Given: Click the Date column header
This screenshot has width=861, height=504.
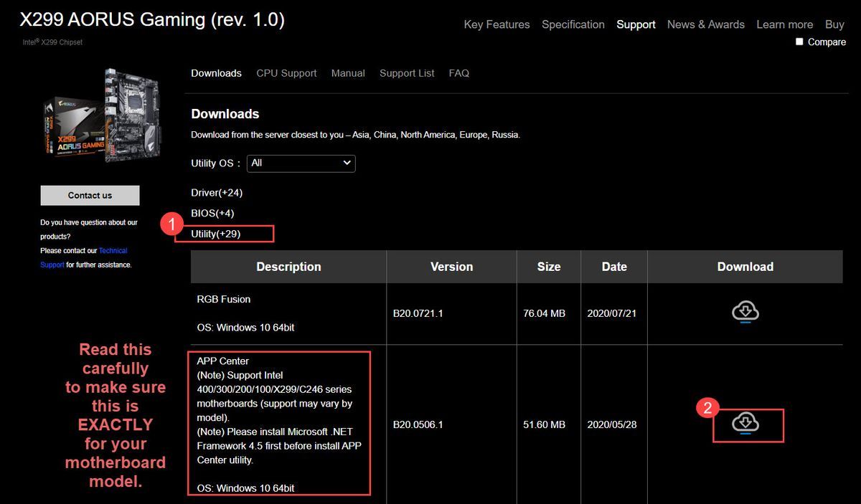Looking at the screenshot, I should point(614,267).
